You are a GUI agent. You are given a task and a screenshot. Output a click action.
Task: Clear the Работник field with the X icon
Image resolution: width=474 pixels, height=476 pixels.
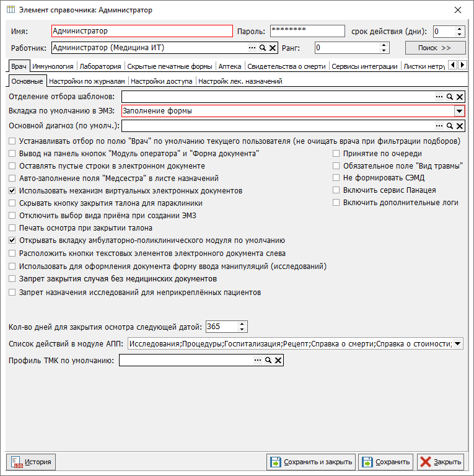pos(273,48)
